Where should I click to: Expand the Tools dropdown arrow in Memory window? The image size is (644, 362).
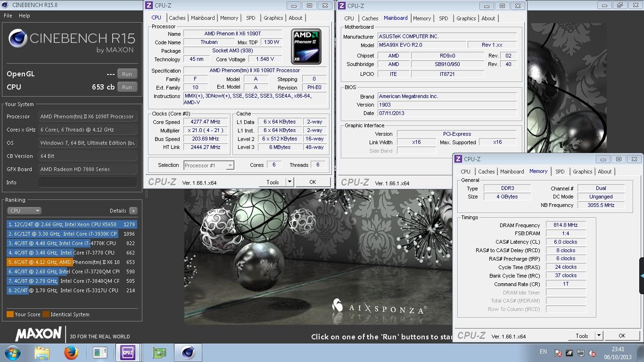pos(599,336)
